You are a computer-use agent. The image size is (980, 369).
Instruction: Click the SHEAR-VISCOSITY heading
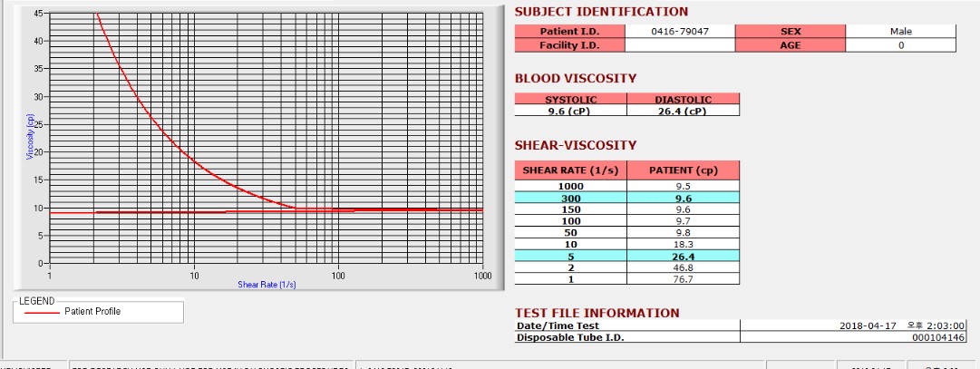coord(576,145)
